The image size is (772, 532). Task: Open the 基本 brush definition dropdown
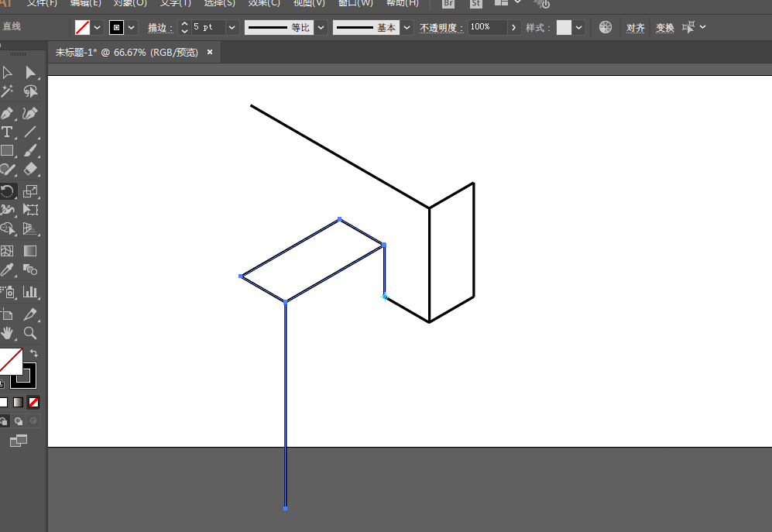tap(407, 28)
